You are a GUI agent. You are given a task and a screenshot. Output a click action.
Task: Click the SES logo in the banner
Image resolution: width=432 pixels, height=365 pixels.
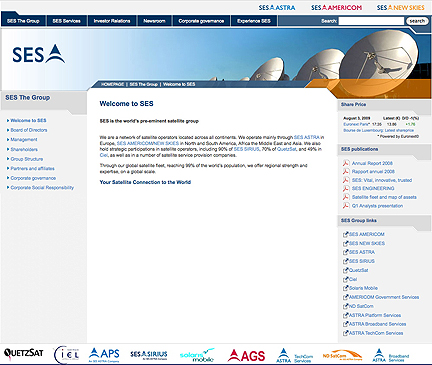pos(39,54)
